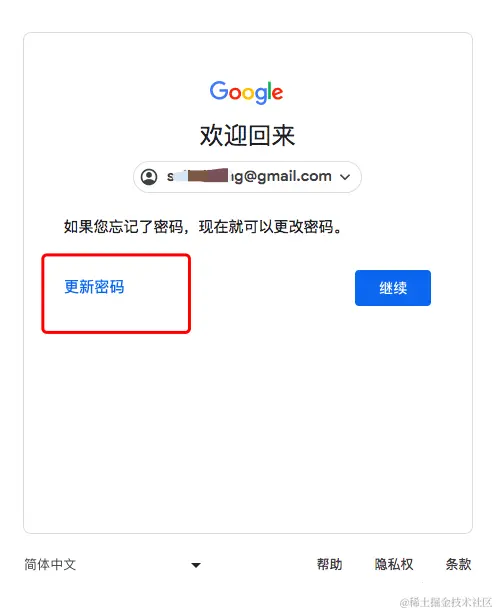Click the 欢迎回来 heading
Screen dimensions: 496x612
pyautogui.click(x=247, y=136)
